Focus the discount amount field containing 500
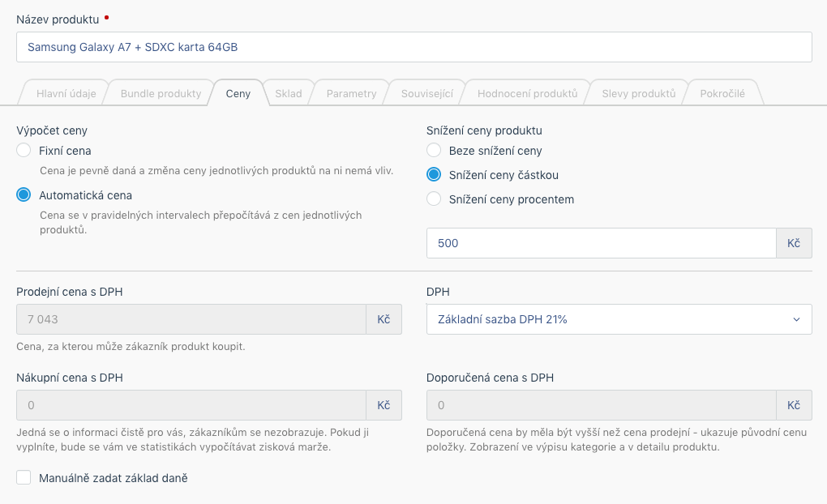 [601, 243]
